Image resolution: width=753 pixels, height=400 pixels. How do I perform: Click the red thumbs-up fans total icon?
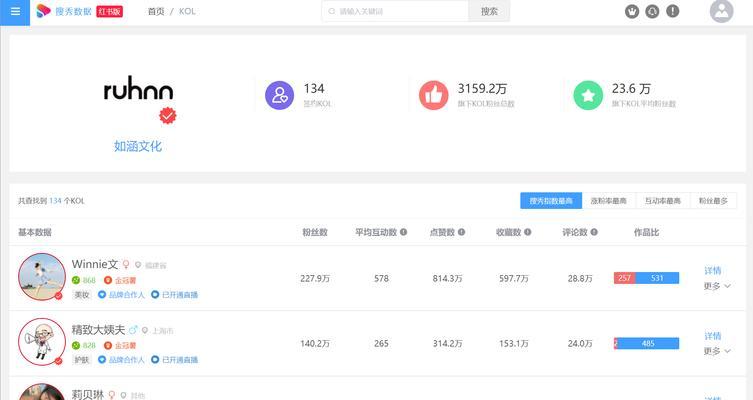point(434,95)
